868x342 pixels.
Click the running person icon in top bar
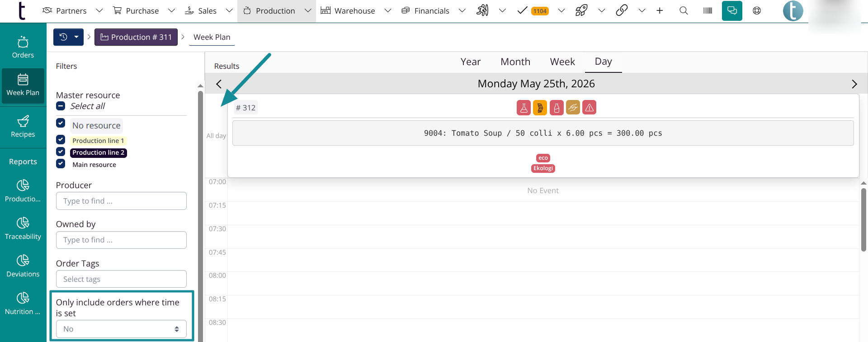click(482, 10)
